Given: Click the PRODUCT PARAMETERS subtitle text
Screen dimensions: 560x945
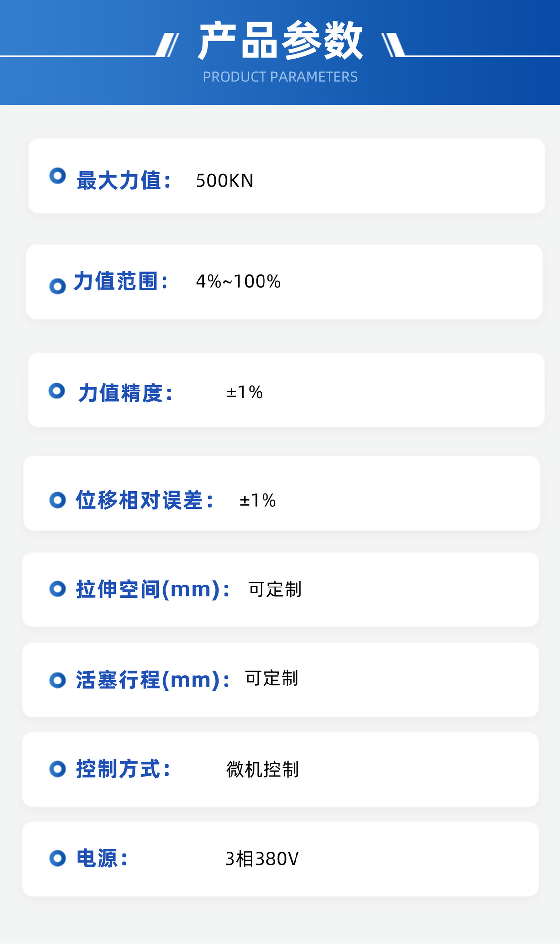Looking at the screenshot, I should click(280, 77).
